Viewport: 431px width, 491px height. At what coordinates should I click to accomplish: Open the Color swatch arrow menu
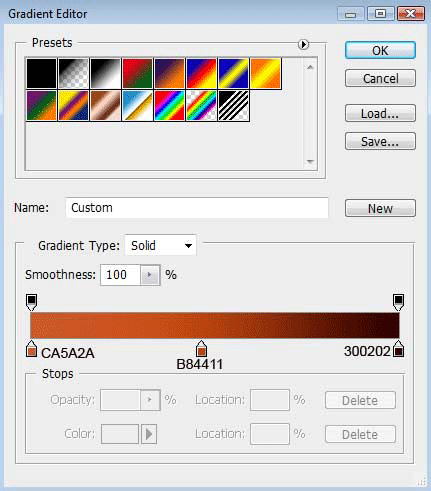(149, 434)
